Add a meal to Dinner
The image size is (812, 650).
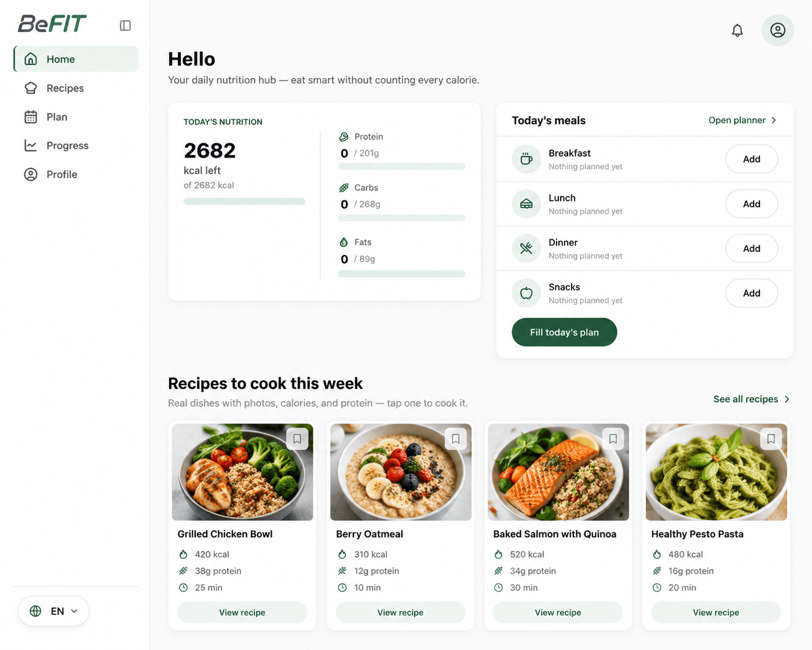point(751,249)
